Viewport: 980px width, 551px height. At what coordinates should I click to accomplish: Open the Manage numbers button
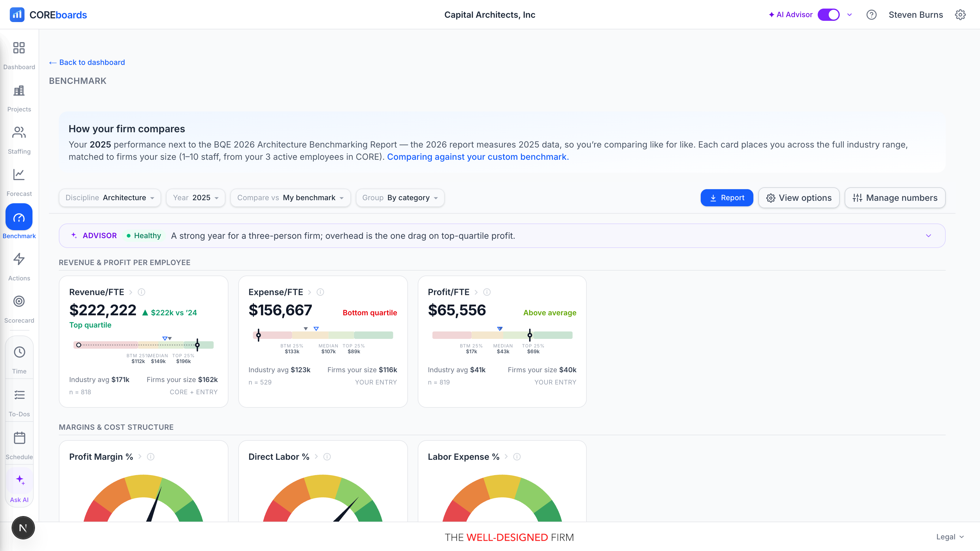click(x=895, y=198)
